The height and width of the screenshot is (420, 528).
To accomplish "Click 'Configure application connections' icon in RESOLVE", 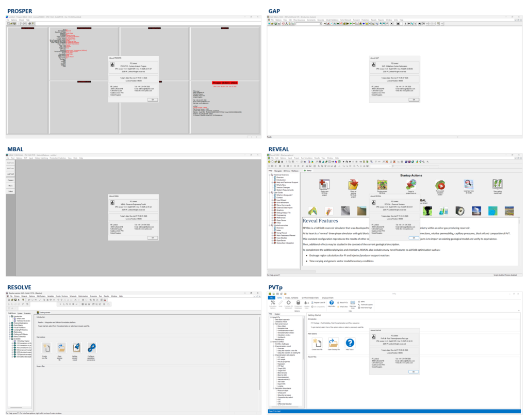I will click(92, 348).
